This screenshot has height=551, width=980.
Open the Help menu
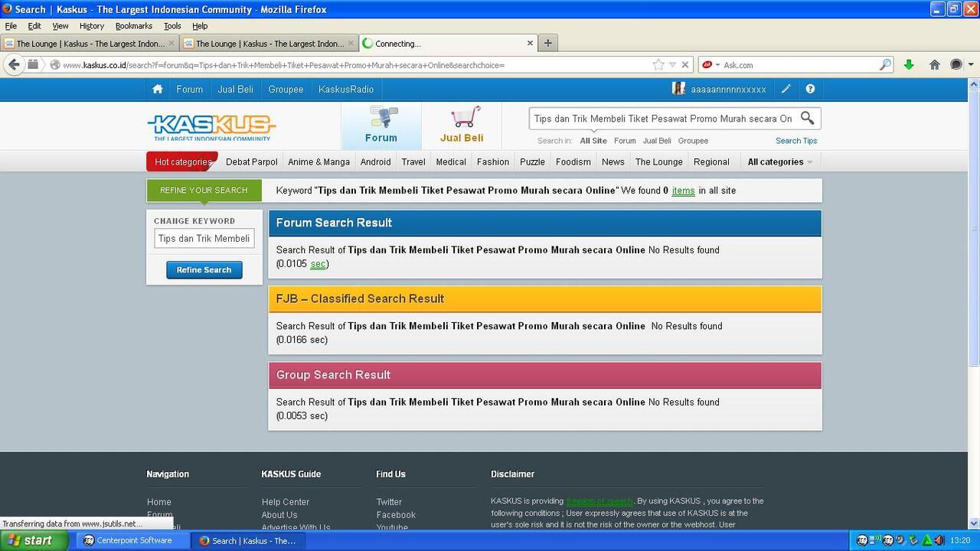tap(200, 26)
